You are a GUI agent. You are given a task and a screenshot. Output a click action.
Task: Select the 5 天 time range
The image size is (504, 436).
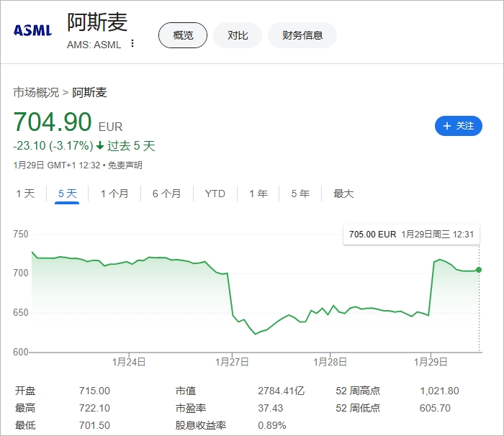[67, 194]
